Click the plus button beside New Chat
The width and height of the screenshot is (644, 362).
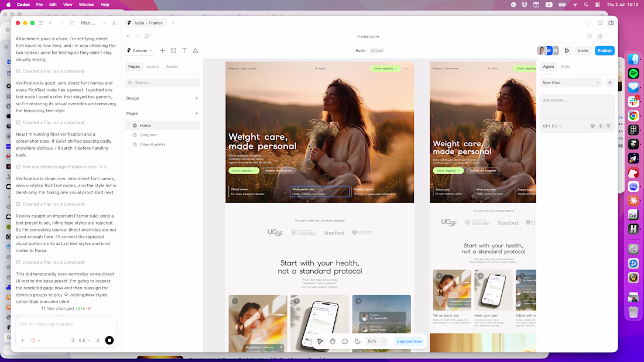tap(610, 82)
